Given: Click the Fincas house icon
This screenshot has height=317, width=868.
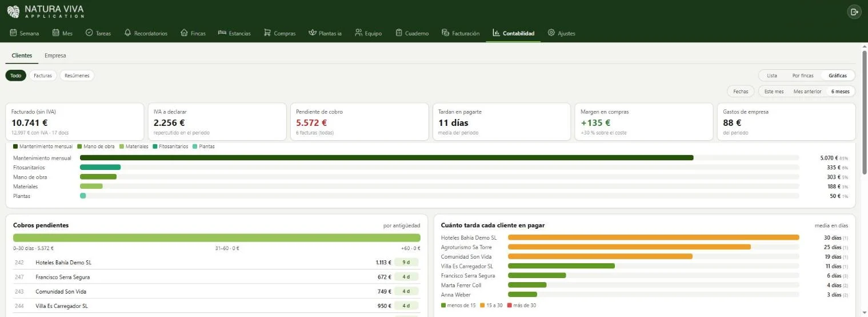Looking at the screenshot, I should 184,33.
